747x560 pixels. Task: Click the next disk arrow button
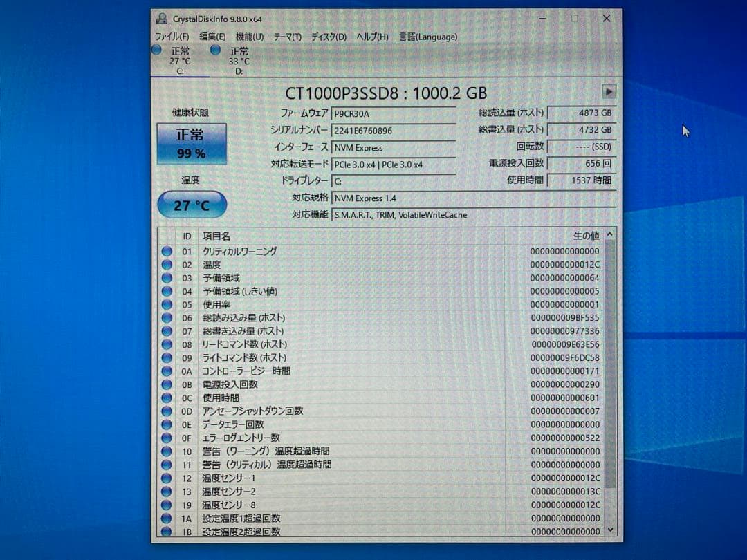point(609,92)
